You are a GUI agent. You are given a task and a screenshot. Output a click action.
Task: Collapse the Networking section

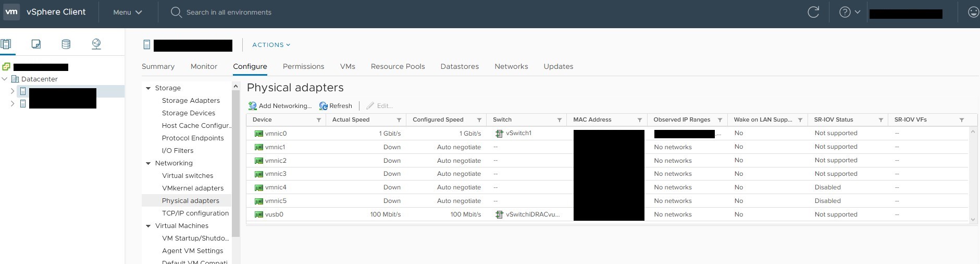click(x=148, y=163)
